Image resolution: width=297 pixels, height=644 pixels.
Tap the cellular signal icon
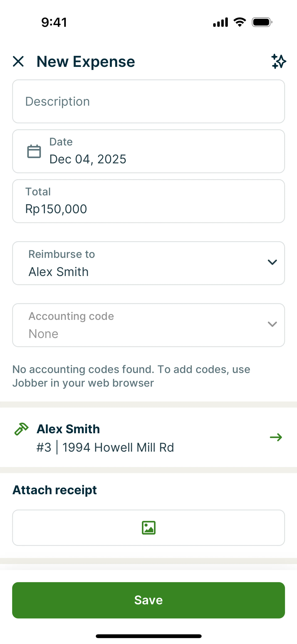(220, 22)
